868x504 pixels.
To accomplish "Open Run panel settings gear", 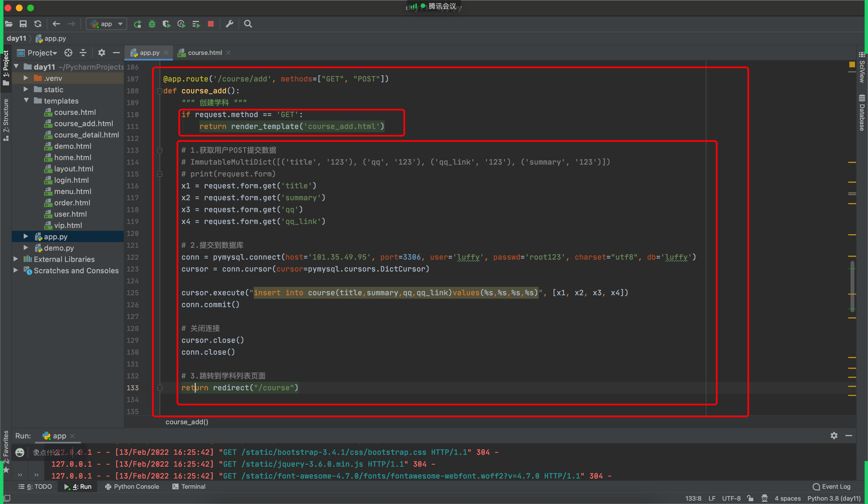I will [834, 435].
